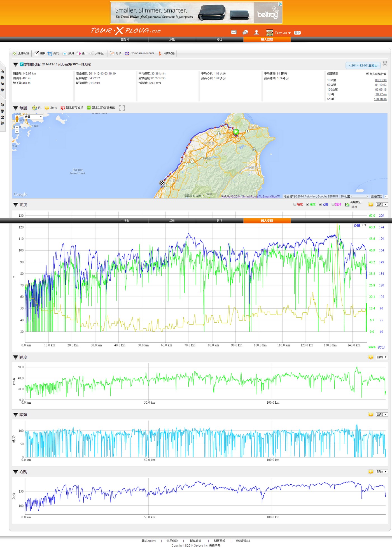Viewport: 392px width, 548px height.
Task: Click the 100公里 time link 03:05:15
Action: point(381,90)
